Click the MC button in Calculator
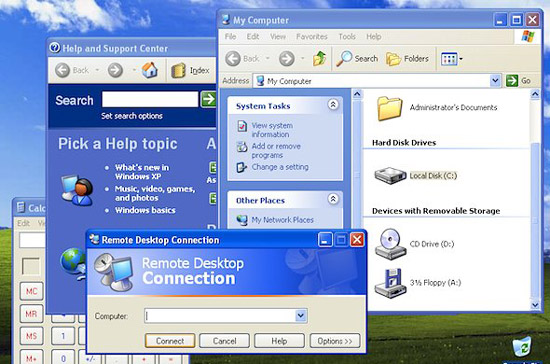 32,291
